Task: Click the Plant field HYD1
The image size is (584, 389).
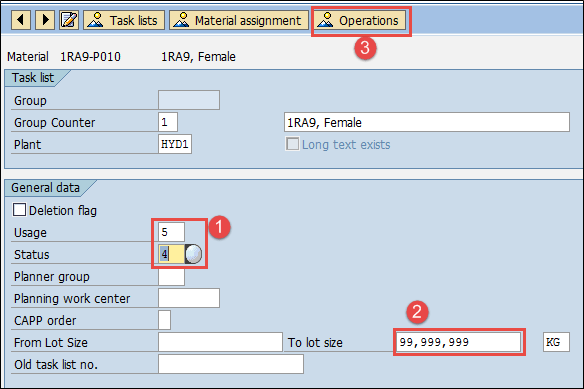Action: 175,144
